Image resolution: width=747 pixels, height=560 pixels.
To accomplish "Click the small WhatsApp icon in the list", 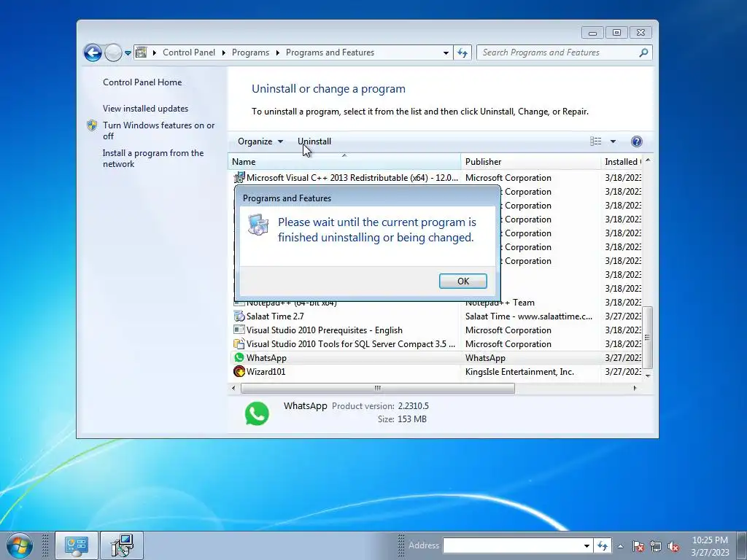I will (x=239, y=357).
